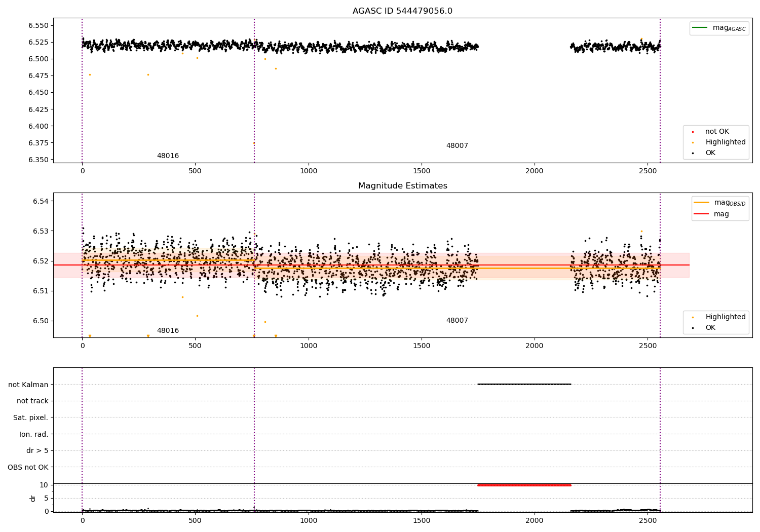The width and height of the screenshot is (760, 532).
Task: Click the '48007' obsid label in top plot
Action: click(x=457, y=146)
